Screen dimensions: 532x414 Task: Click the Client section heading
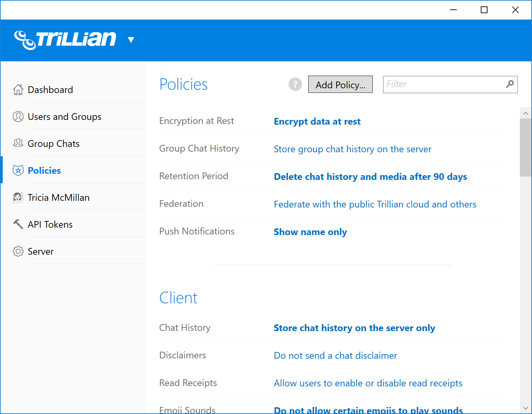tap(178, 298)
